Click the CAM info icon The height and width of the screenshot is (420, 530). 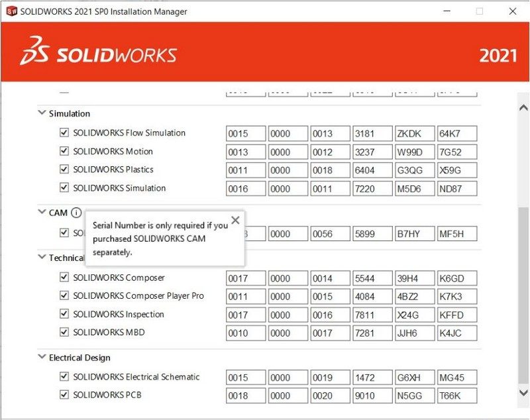pyautogui.click(x=76, y=213)
